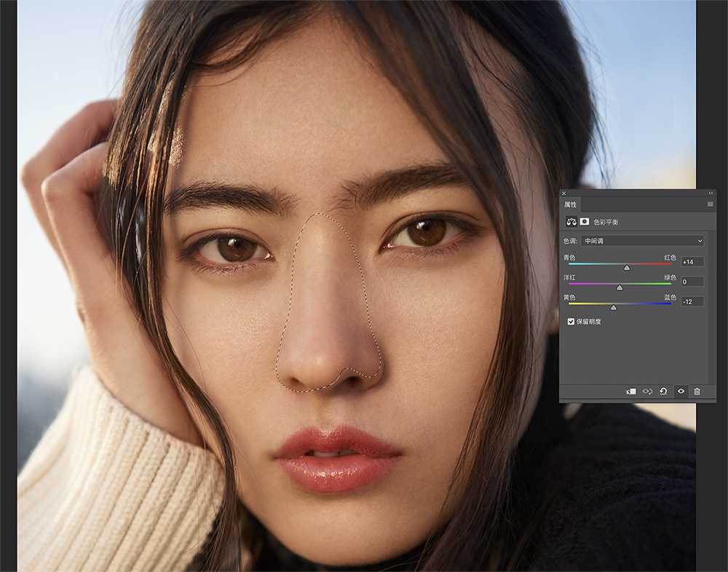
Task: Click the 红色 label
Action: coord(670,257)
